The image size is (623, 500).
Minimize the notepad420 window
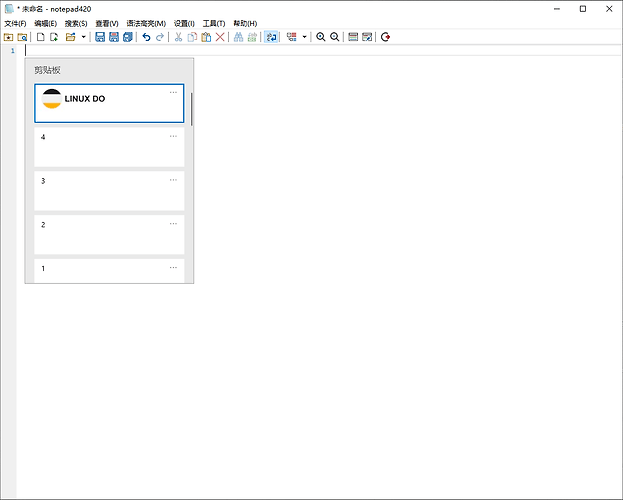pos(557,9)
